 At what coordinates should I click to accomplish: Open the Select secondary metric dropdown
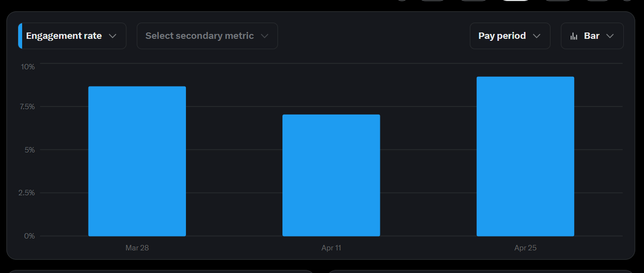pyautogui.click(x=207, y=36)
